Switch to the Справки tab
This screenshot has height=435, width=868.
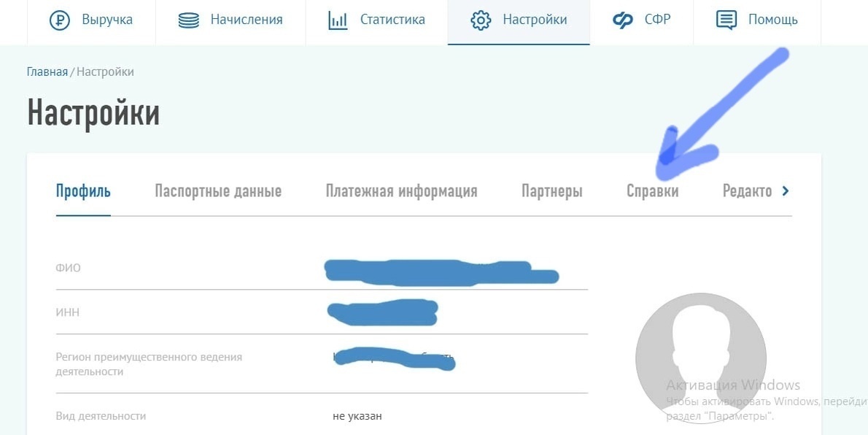coord(653,190)
